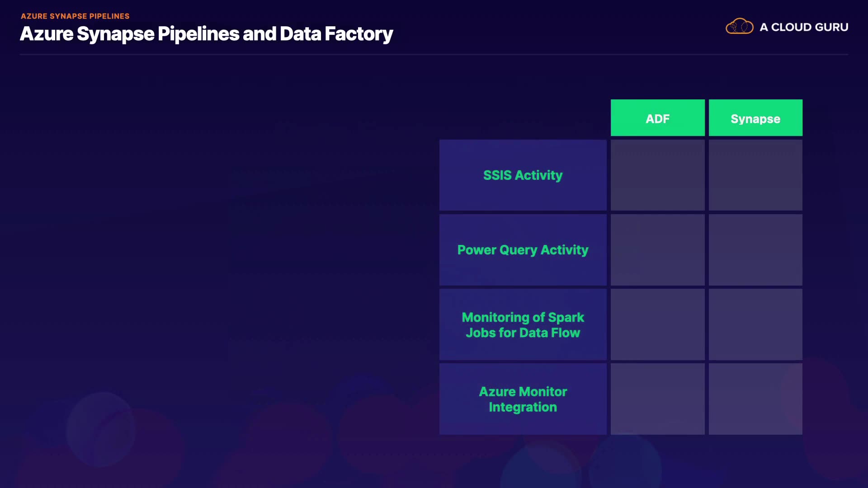Click the A Cloud Guru cloud logo icon
Screen dimensions: 868x488
[739, 27]
